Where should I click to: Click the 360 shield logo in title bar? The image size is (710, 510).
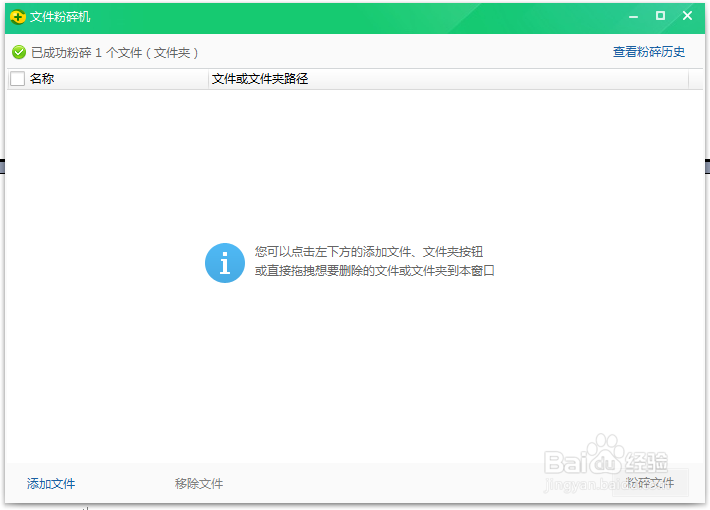pos(18,17)
